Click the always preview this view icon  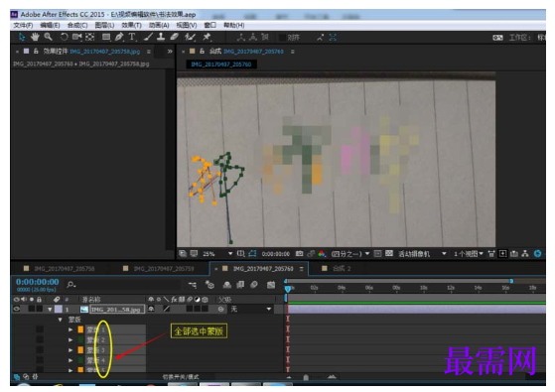tap(183, 254)
